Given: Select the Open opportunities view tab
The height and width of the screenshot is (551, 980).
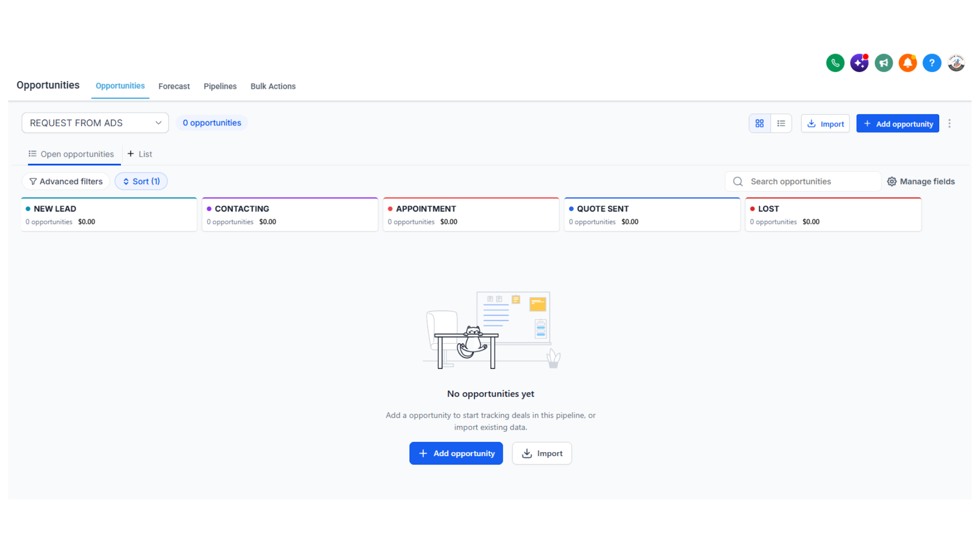Looking at the screenshot, I should pos(71,154).
